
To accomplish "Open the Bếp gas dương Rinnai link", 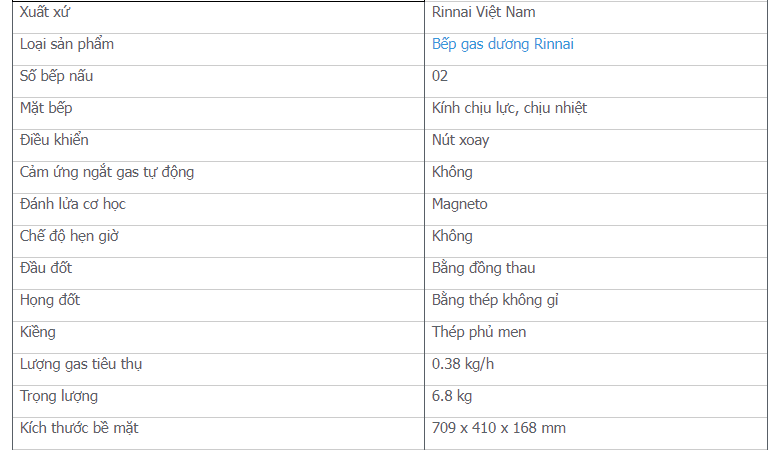I will pos(502,44).
